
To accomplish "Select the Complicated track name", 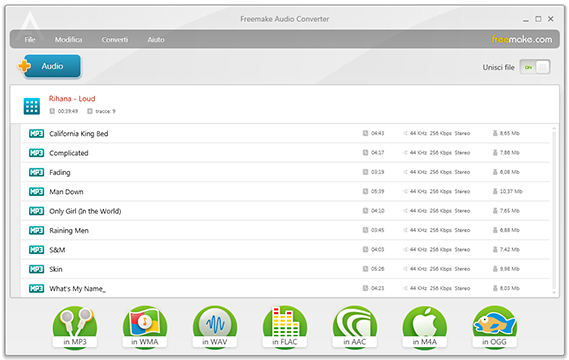I will tap(69, 153).
